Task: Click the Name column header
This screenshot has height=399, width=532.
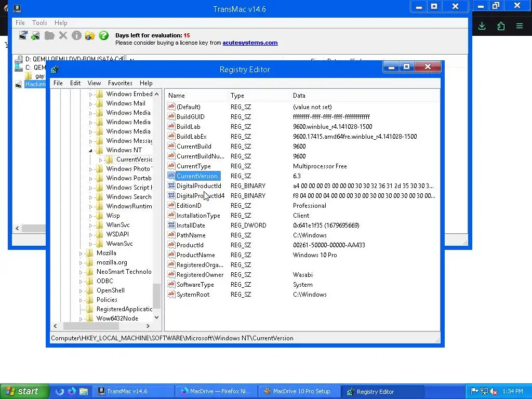Action: 196,96
